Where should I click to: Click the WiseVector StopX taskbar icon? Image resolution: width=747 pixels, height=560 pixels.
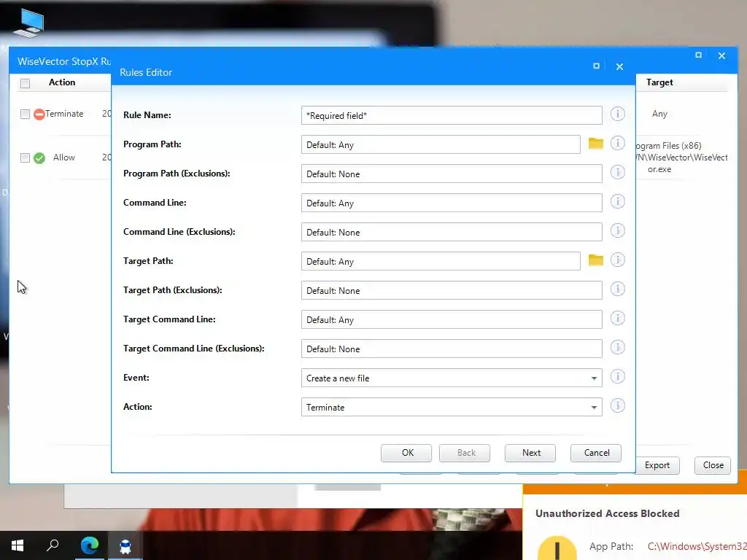pyautogui.click(x=125, y=545)
